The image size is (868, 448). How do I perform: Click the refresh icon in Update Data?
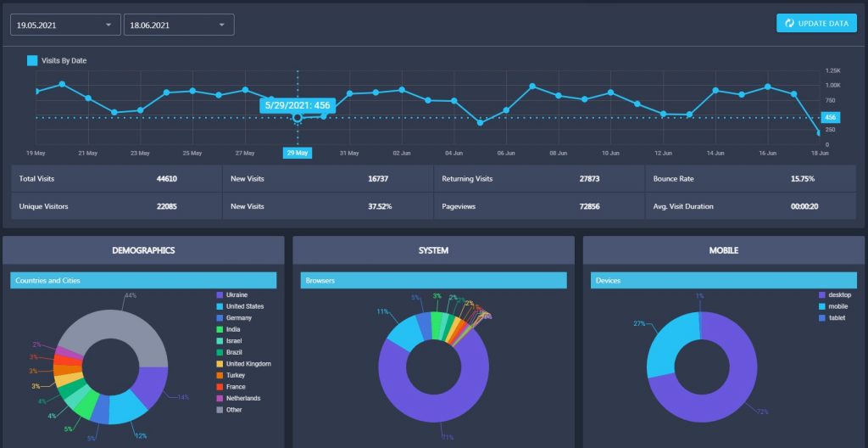(789, 23)
